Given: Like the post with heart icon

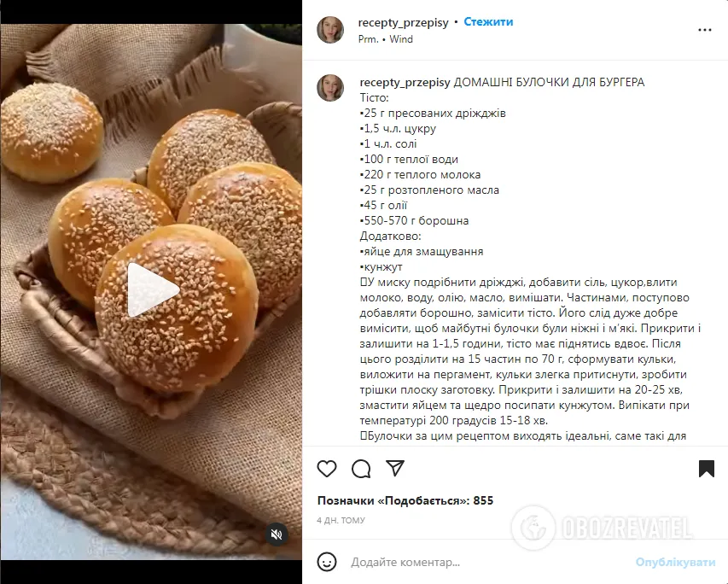Looking at the screenshot, I should click(x=327, y=469).
